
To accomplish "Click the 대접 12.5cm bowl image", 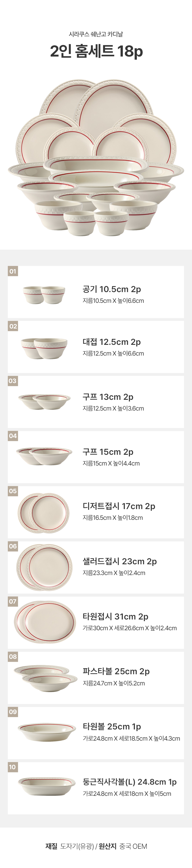I will tap(44, 348).
